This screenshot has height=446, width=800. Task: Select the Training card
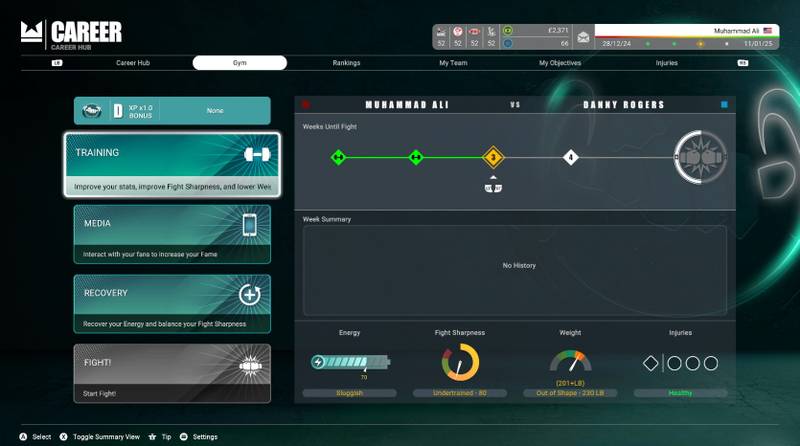tap(172, 164)
